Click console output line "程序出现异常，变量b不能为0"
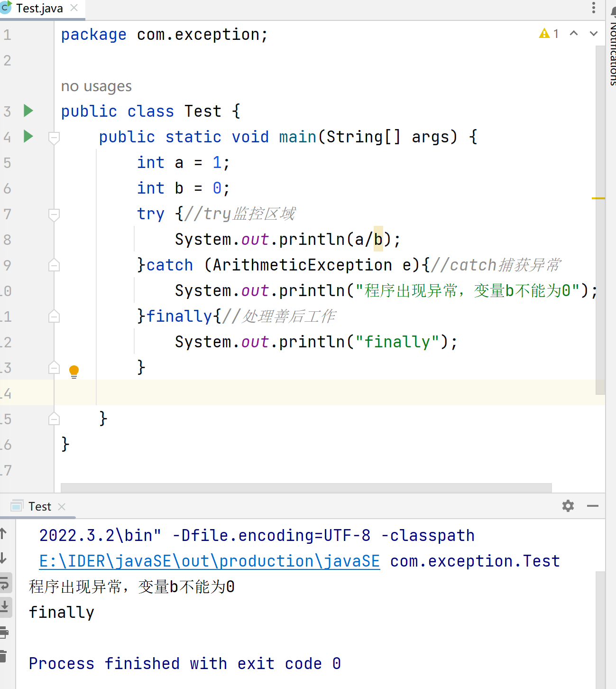This screenshot has height=689, width=616. click(132, 587)
